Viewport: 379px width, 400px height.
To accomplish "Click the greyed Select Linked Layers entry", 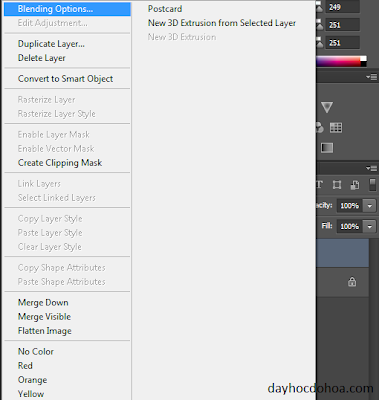I will (x=57, y=198).
